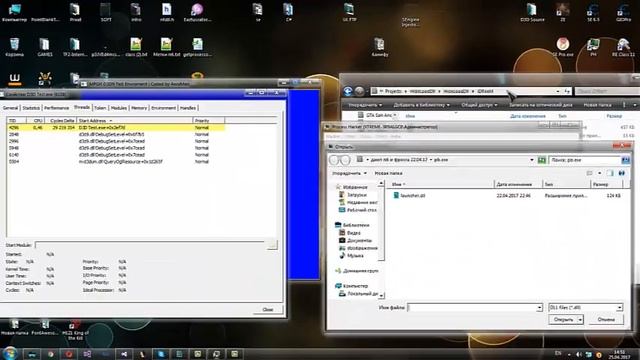
Task: Open the Новая папка desktop folder
Action: pyautogui.click(x=15, y=327)
